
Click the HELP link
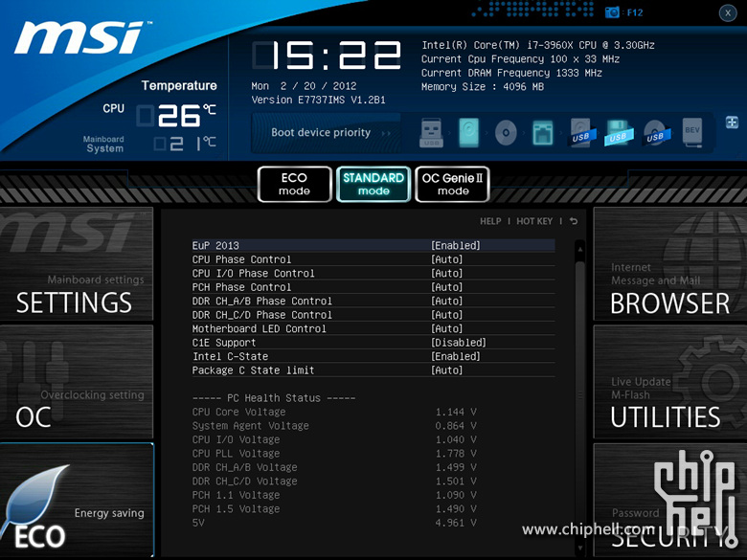tap(490, 221)
